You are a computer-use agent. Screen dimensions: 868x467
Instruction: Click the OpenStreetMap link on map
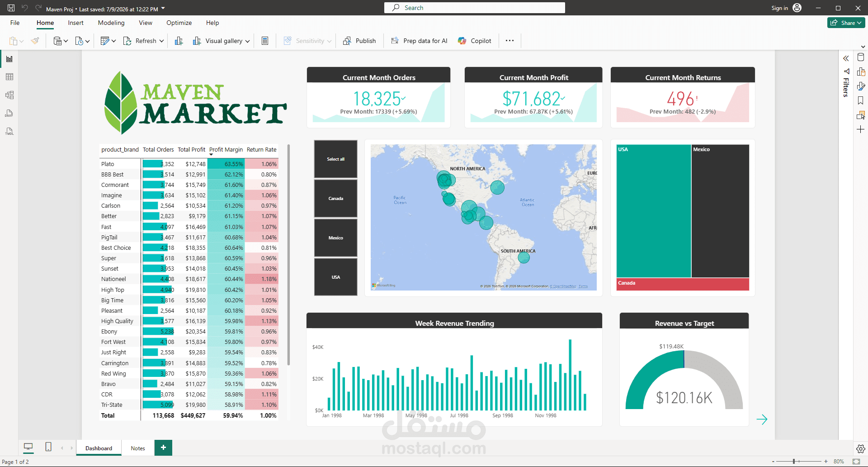coord(563,286)
